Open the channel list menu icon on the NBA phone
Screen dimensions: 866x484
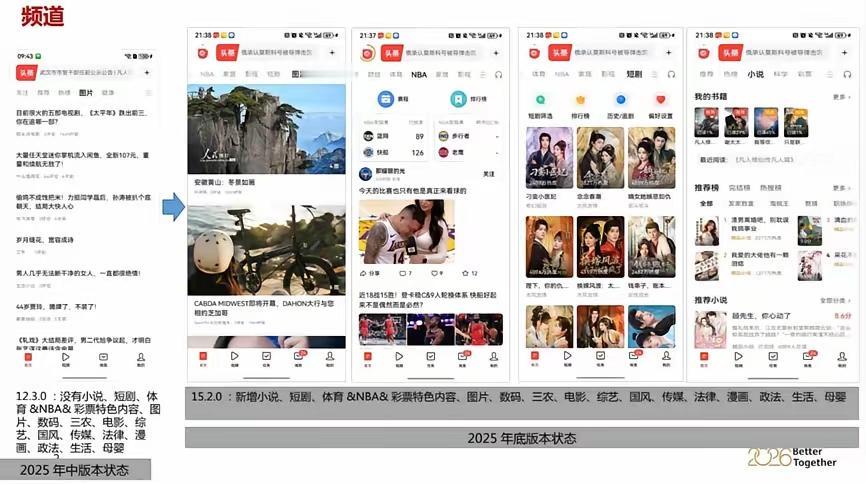point(483,75)
